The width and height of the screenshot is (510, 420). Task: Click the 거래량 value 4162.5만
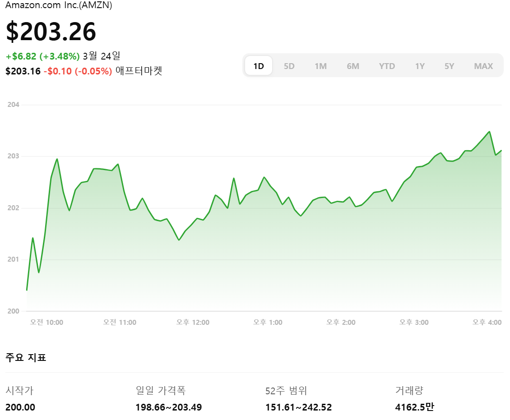tap(415, 407)
